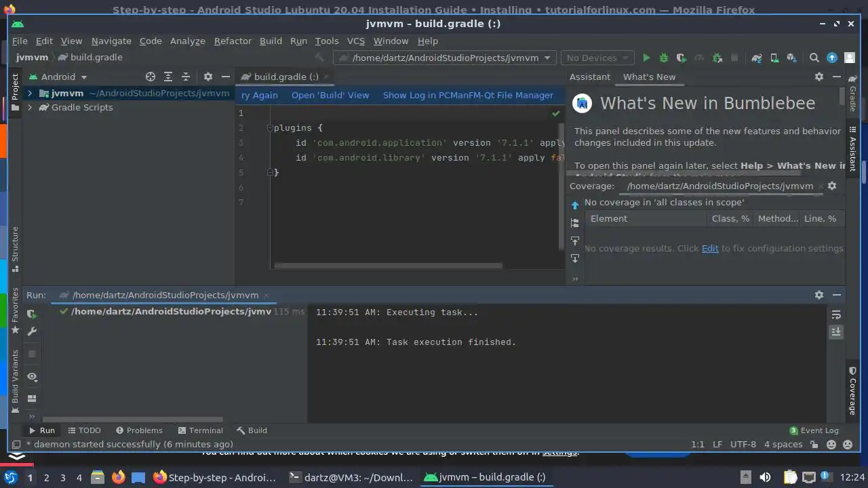Open the Android project view dropdown
This screenshot has height=488, width=868.
click(x=58, y=77)
